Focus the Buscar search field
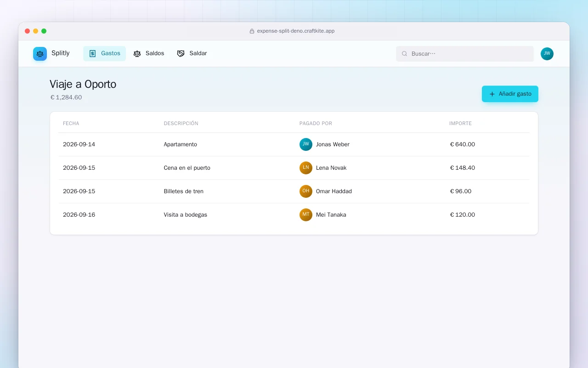 pyautogui.click(x=465, y=54)
